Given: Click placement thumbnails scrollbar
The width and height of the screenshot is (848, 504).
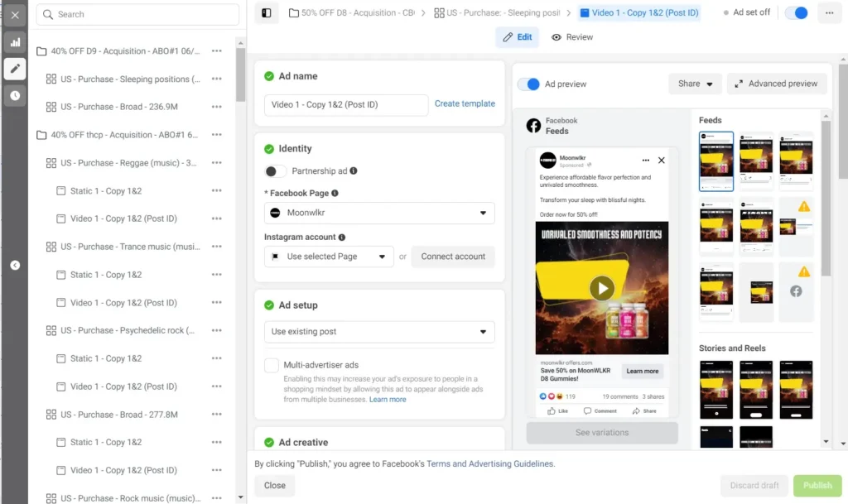Looking at the screenshot, I should tap(826, 197).
